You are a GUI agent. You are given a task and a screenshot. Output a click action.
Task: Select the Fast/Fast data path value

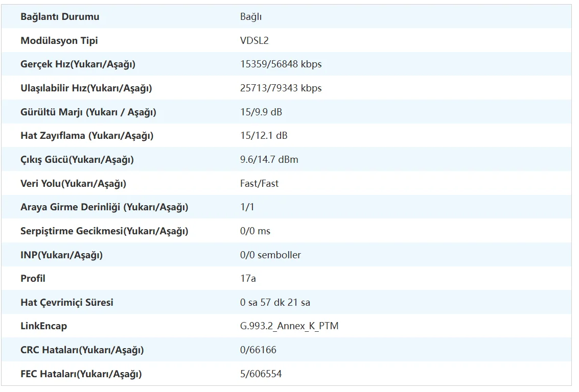[x=259, y=183]
